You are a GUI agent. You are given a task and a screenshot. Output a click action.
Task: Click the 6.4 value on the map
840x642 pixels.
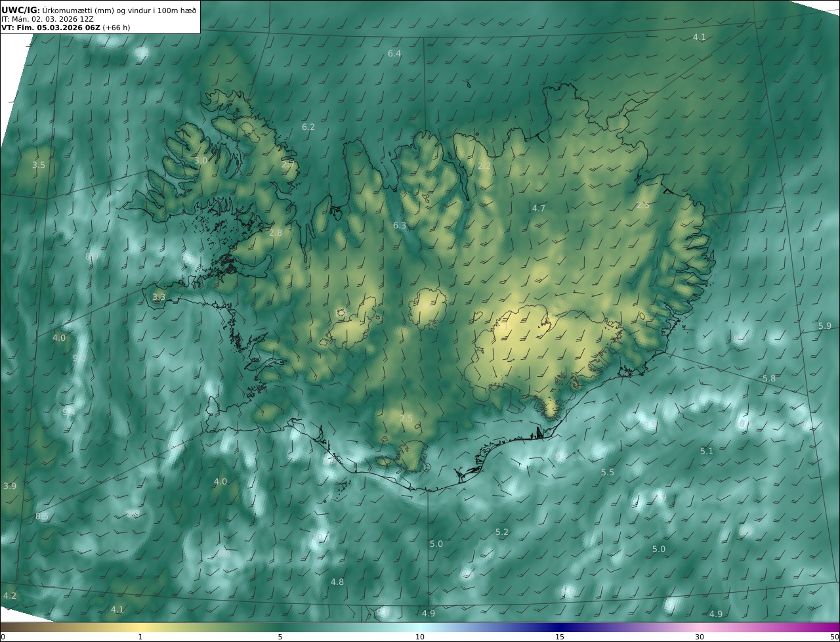pos(394,53)
